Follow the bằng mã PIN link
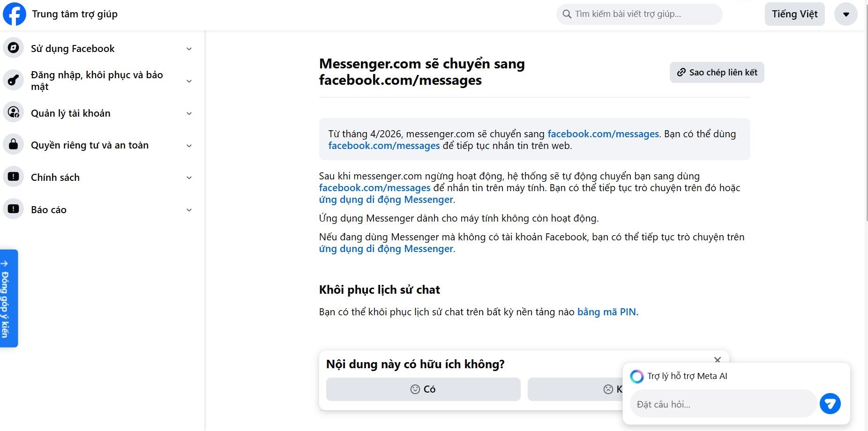The height and width of the screenshot is (431, 868). tap(607, 312)
